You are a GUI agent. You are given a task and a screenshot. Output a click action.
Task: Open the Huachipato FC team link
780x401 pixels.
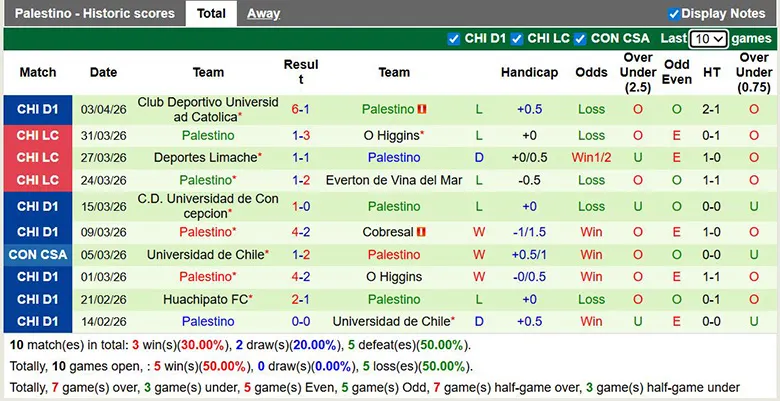(x=205, y=299)
